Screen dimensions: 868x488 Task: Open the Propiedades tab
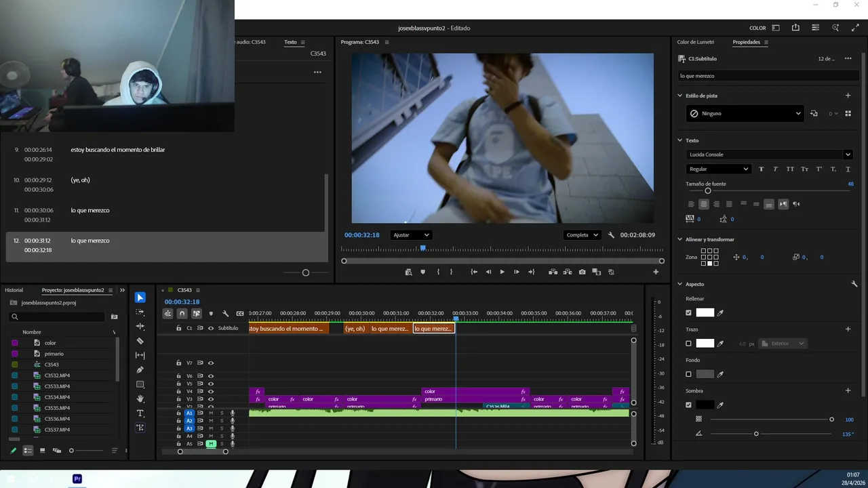click(746, 42)
